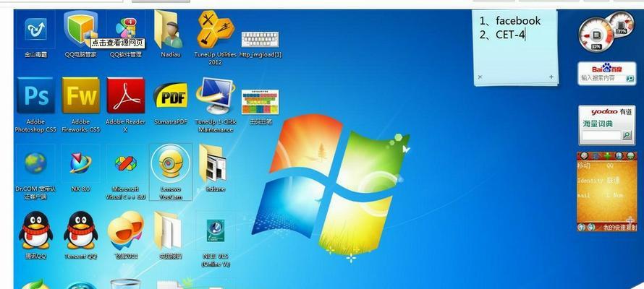The height and width of the screenshot is (289, 644).
Task: Launch Microsoft Visual C++ 6.0
Action: (126, 163)
